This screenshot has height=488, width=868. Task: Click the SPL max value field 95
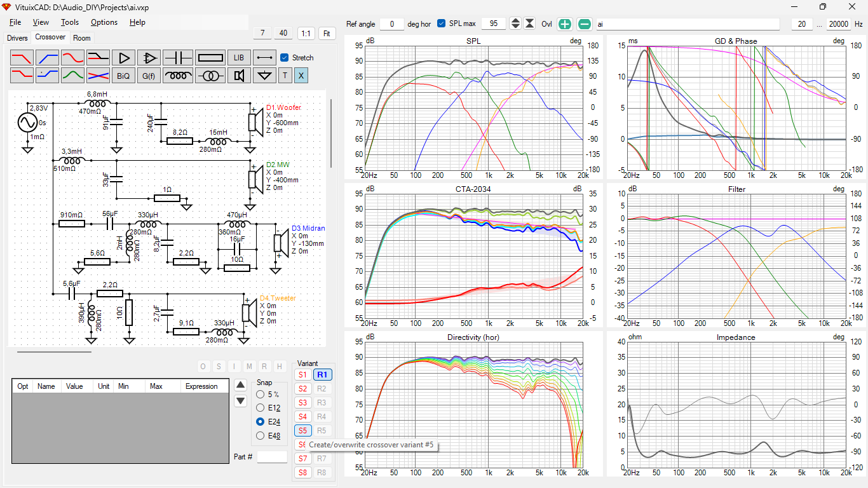(x=494, y=24)
